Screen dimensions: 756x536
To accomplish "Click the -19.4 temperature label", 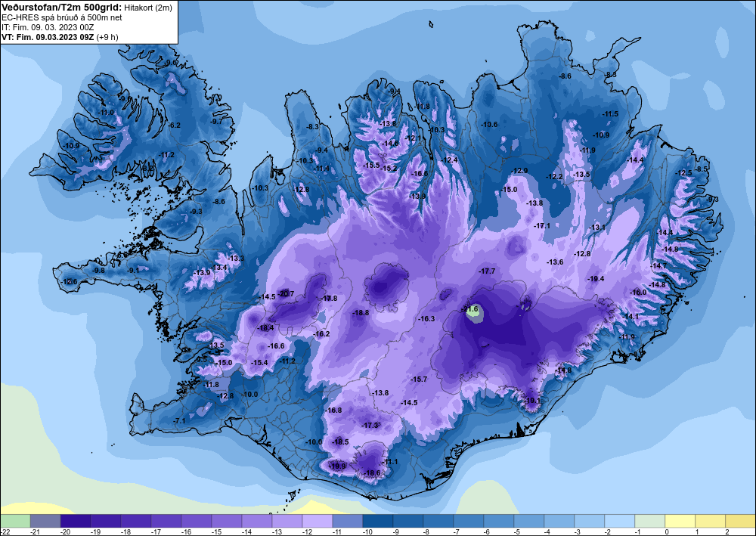I will [x=596, y=279].
